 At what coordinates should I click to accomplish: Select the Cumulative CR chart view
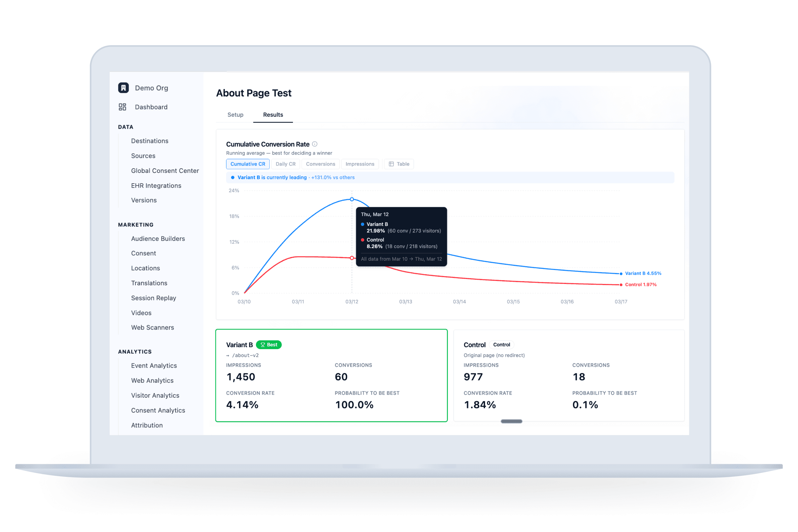point(248,164)
